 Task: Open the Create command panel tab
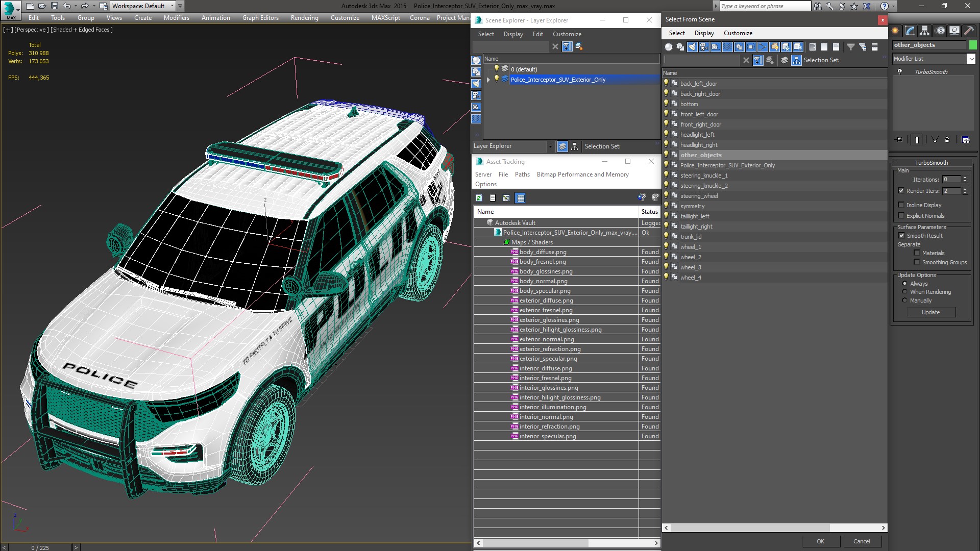coord(895,31)
